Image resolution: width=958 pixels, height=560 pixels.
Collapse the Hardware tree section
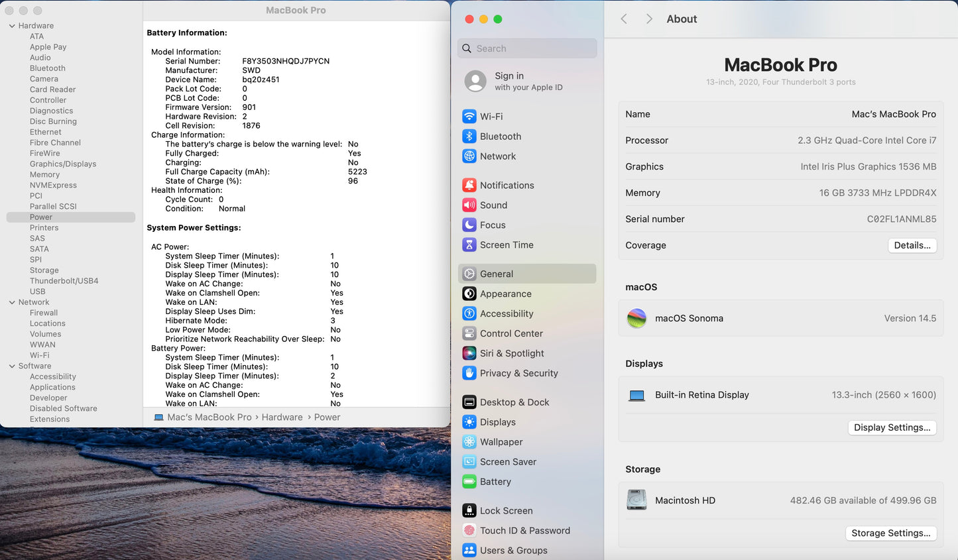[12, 26]
